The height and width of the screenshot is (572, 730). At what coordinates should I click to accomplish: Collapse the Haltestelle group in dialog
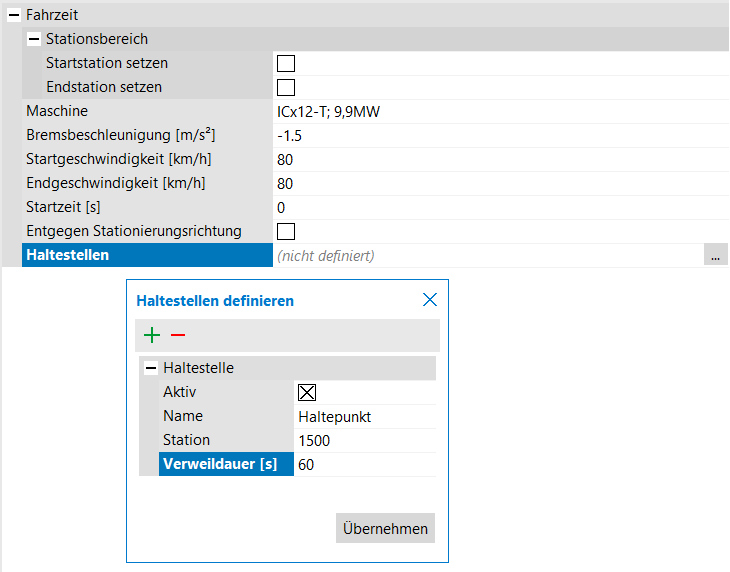151,368
